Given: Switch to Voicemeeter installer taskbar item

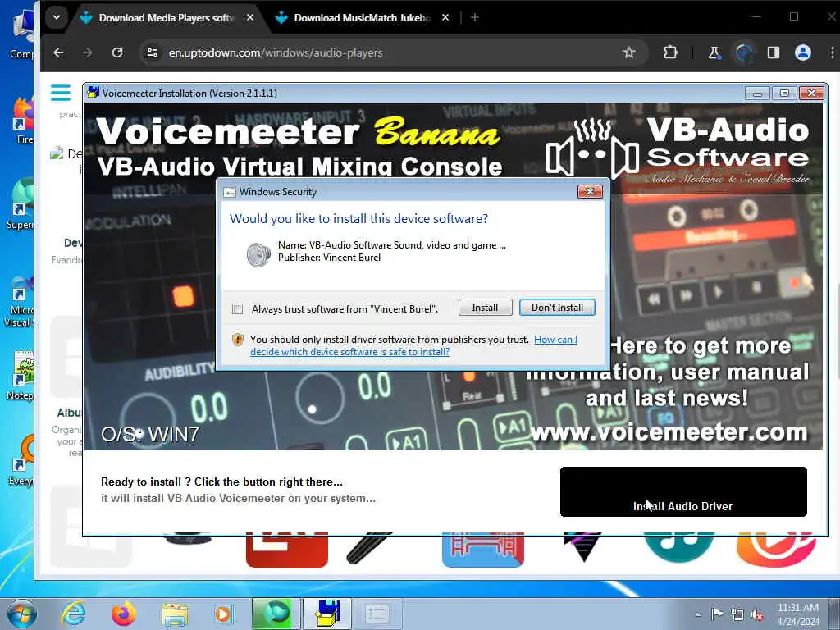Looking at the screenshot, I should [x=326, y=614].
